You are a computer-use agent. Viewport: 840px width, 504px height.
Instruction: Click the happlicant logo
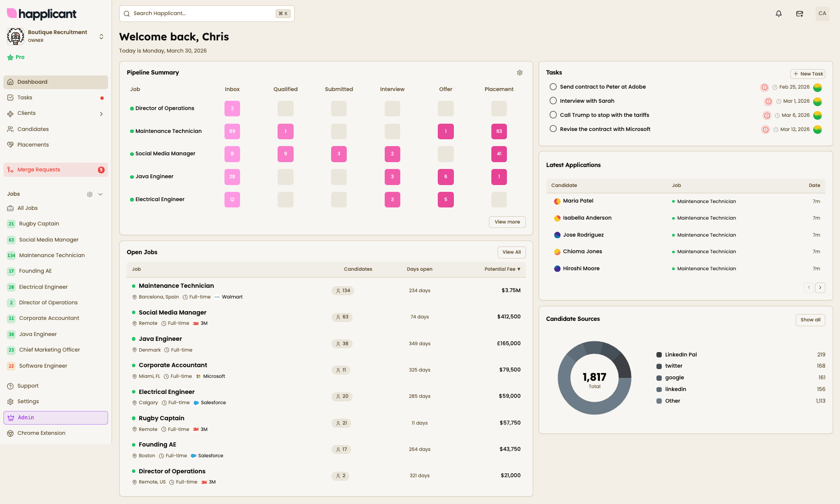[x=42, y=14]
